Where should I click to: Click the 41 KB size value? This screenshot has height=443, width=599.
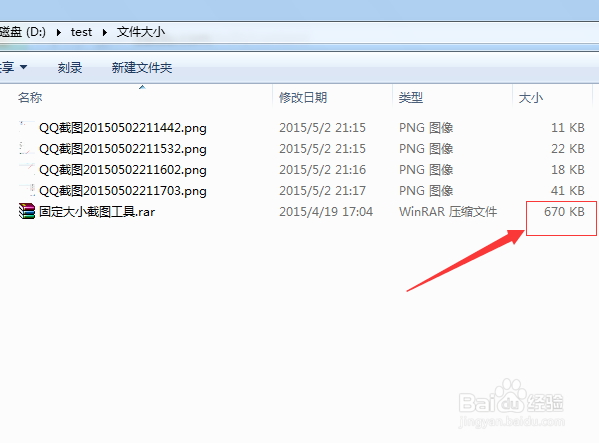(568, 190)
